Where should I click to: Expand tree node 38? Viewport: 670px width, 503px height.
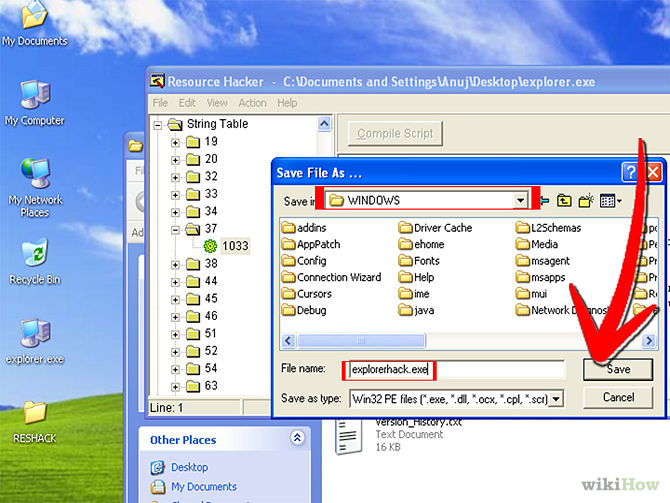tap(175, 265)
